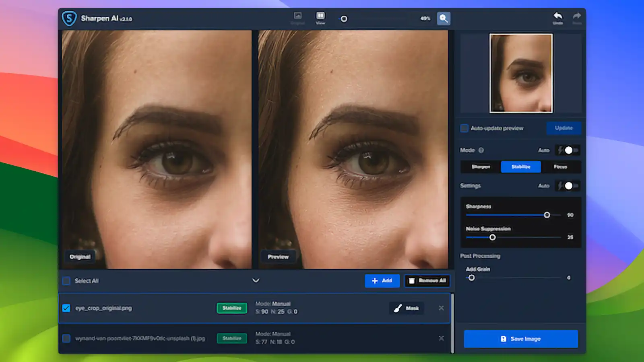The image size is (644, 362).
Task: Click the Sharpen AI logo icon
Action: click(x=69, y=19)
